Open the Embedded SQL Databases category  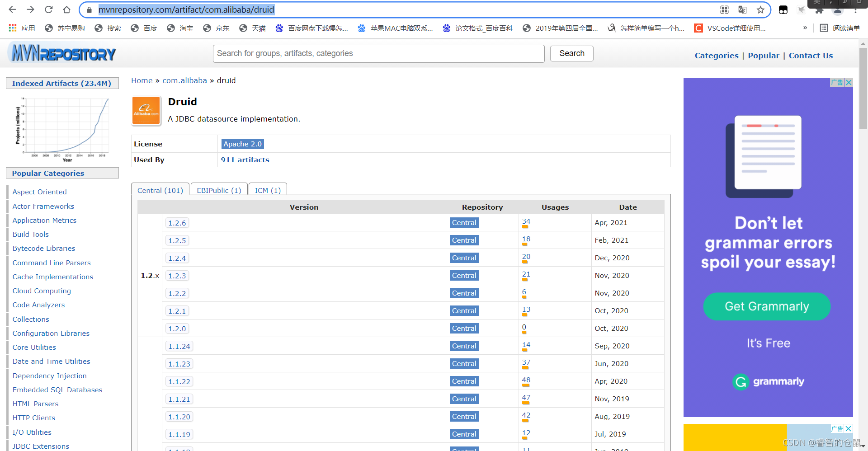coord(57,390)
